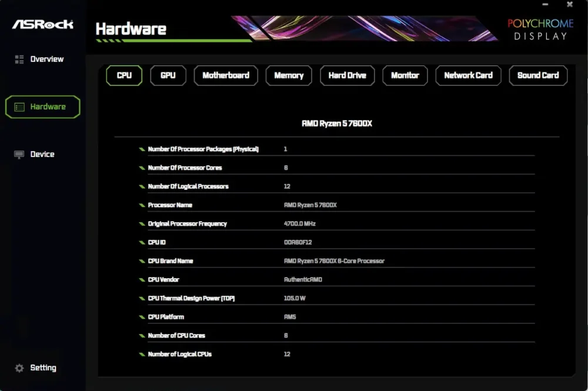588x391 pixels.
Task: Select the CPU tab
Action: 124,75
